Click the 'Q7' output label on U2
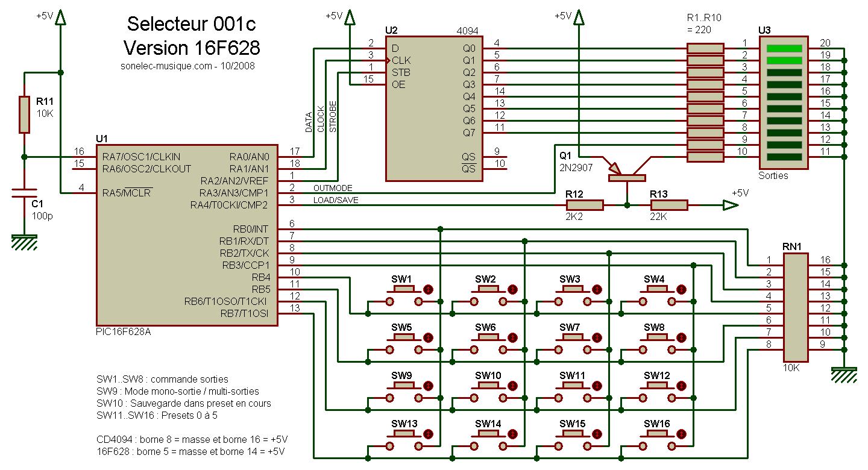The height and width of the screenshot is (470, 868). [469, 133]
